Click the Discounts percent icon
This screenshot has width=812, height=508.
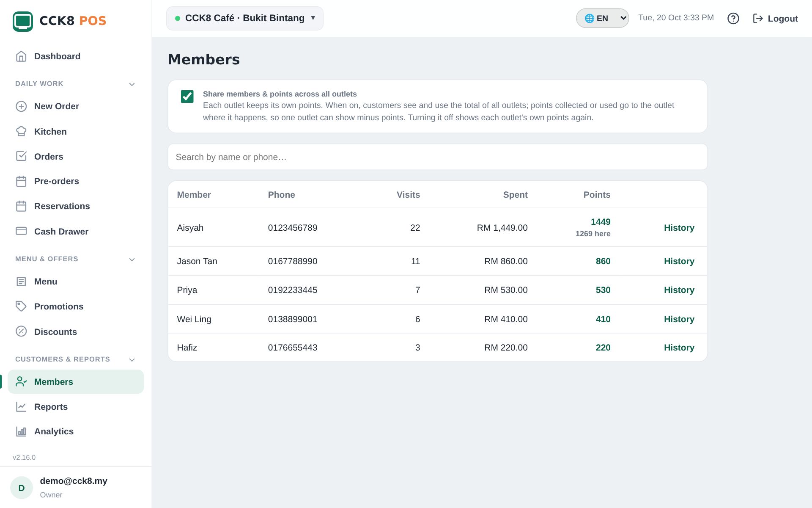click(21, 331)
